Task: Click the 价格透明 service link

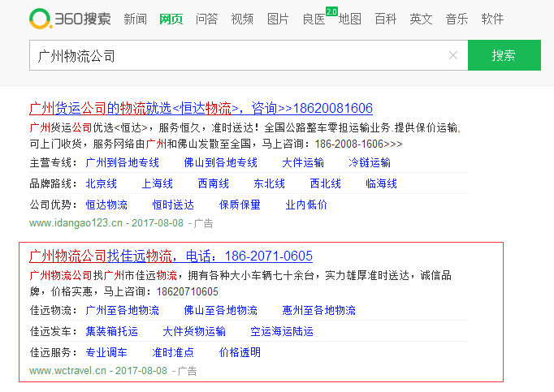Action: pos(240,352)
